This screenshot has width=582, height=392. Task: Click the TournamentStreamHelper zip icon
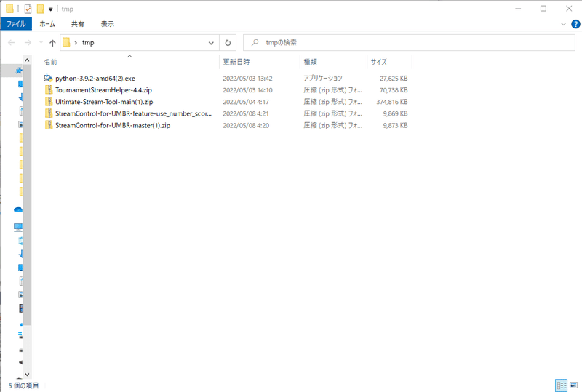coord(49,90)
